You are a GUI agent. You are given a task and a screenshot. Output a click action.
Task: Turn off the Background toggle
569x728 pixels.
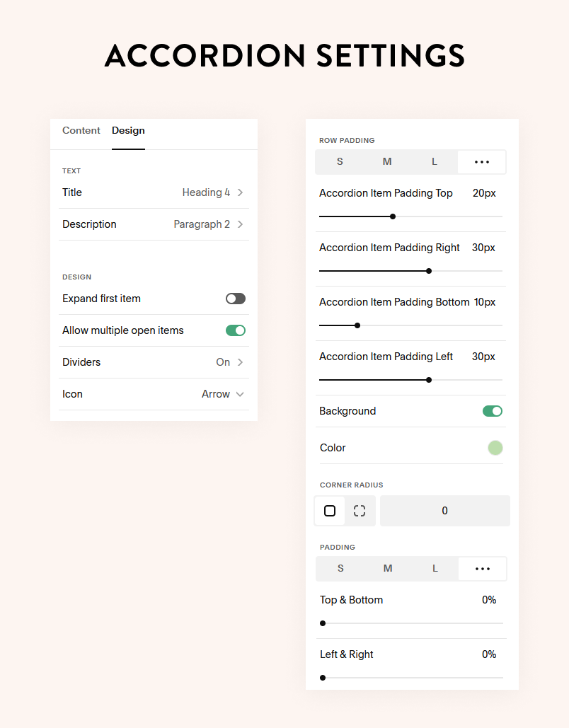tap(492, 411)
